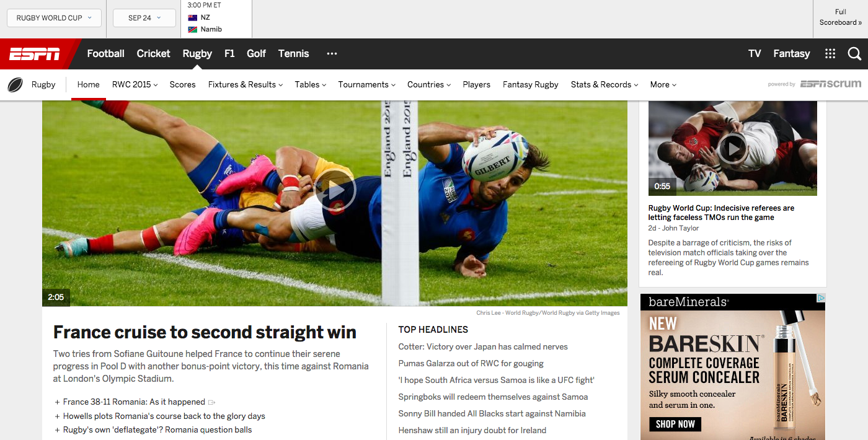Click the rugby ball icon
Image resolution: width=868 pixels, height=440 pixels.
(x=15, y=85)
